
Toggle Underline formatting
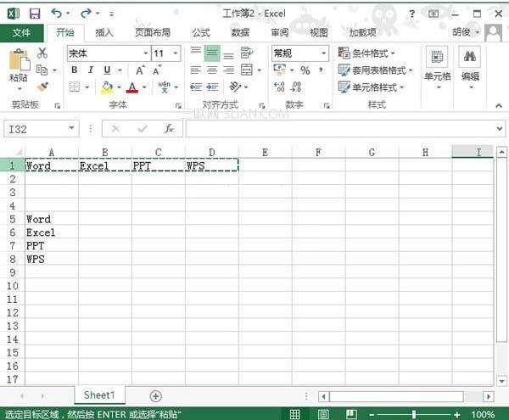pyautogui.click(x=107, y=70)
